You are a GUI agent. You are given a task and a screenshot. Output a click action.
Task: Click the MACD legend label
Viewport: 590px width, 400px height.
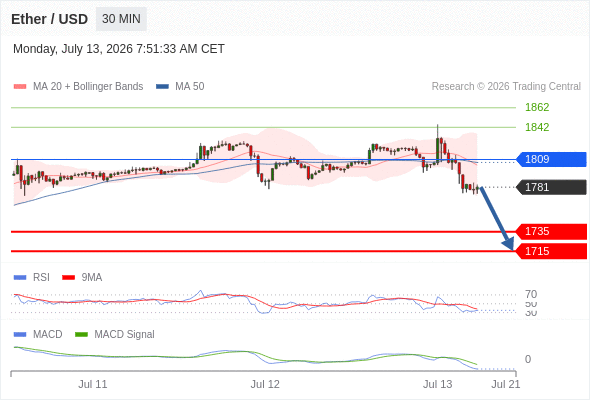47,335
